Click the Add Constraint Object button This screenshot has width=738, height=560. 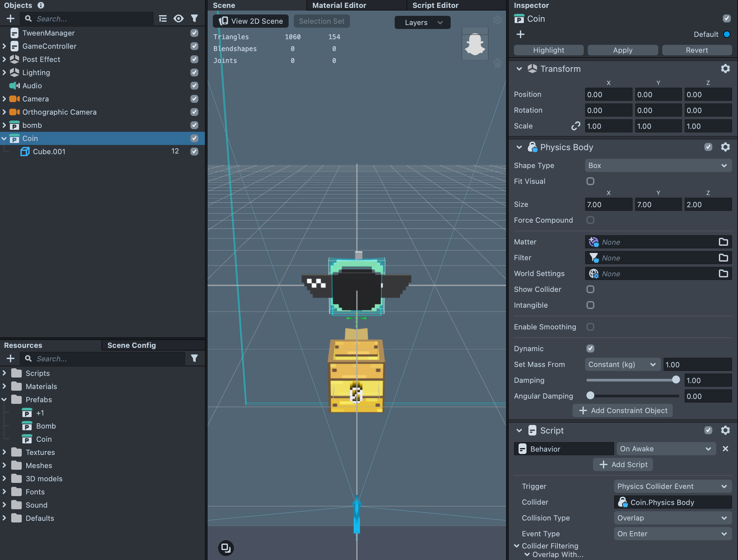pos(622,410)
